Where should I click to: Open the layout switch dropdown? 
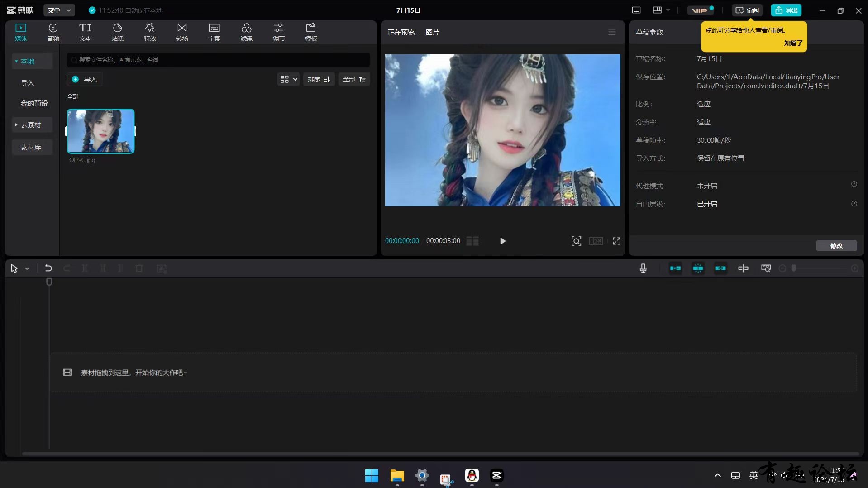[x=661, y=10]
